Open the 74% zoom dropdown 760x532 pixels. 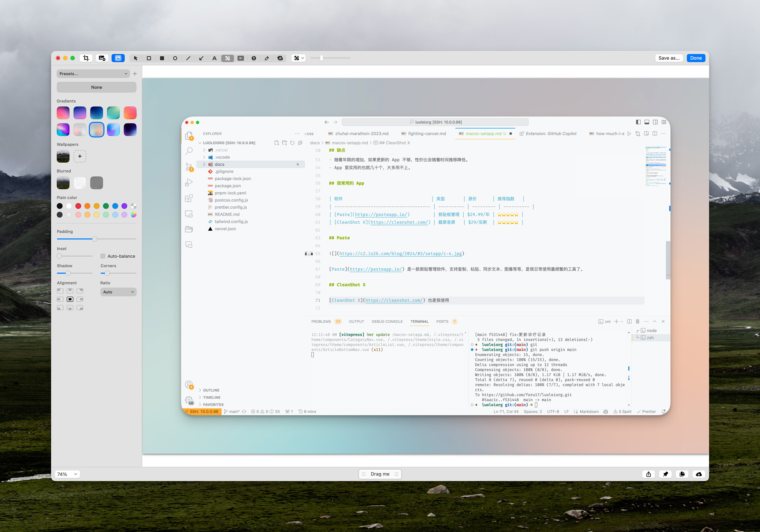[x=67, y=474]
